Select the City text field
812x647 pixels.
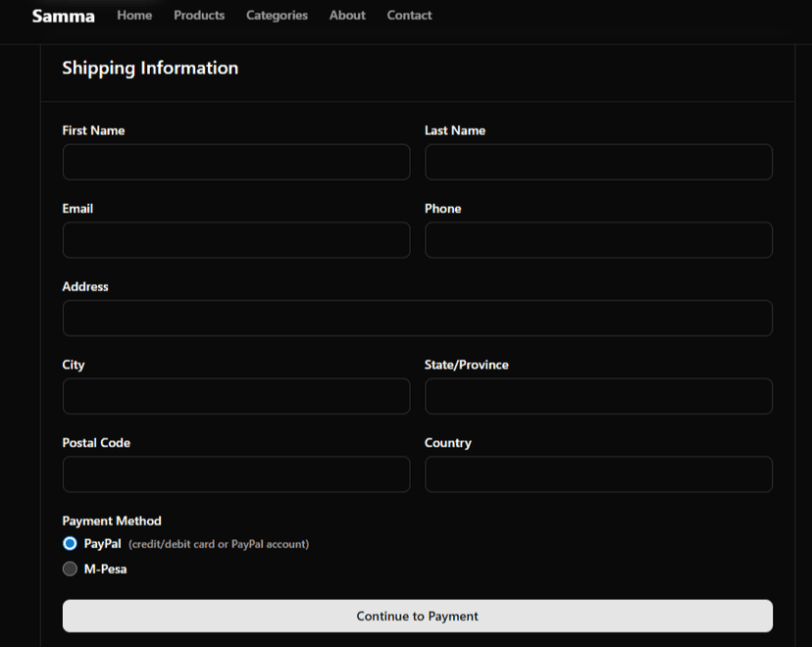click(236, 397)
